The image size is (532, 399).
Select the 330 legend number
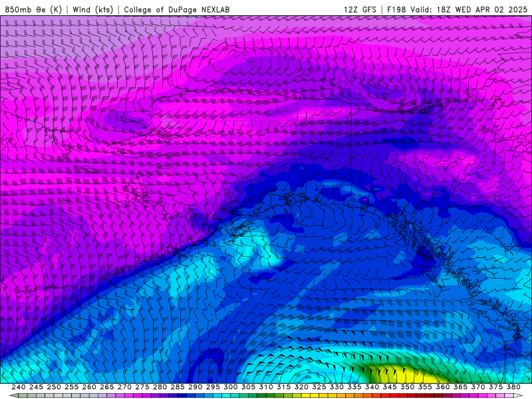pyautogui.click(x=336, y=387)
